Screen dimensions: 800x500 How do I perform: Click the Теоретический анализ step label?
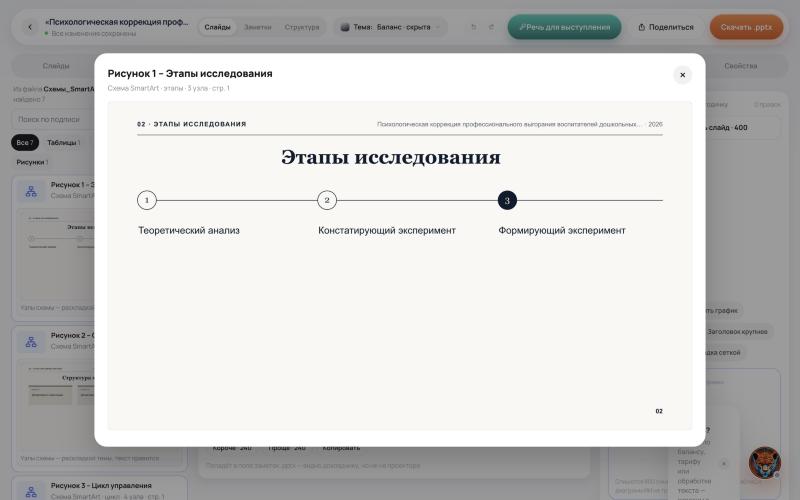(x=189, y=231)
